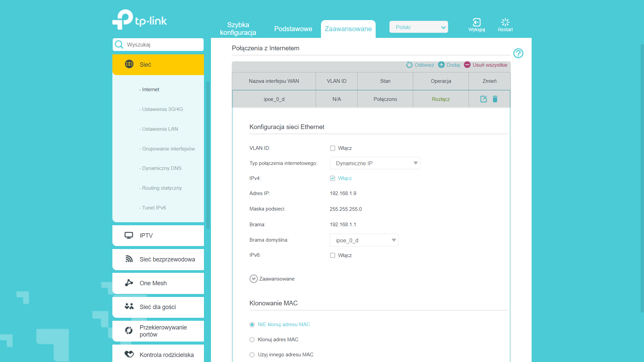Click the Wyszukaj search field

(158, 45)
